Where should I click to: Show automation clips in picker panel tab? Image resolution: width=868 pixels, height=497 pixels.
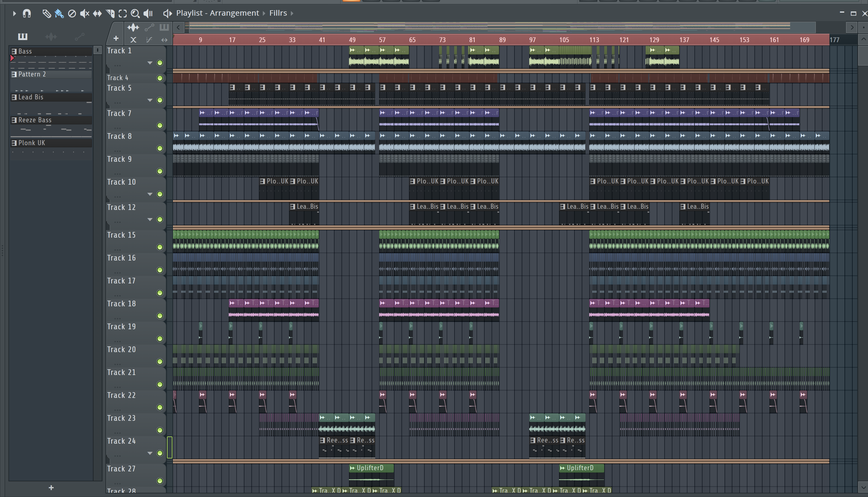pos(80,36)
